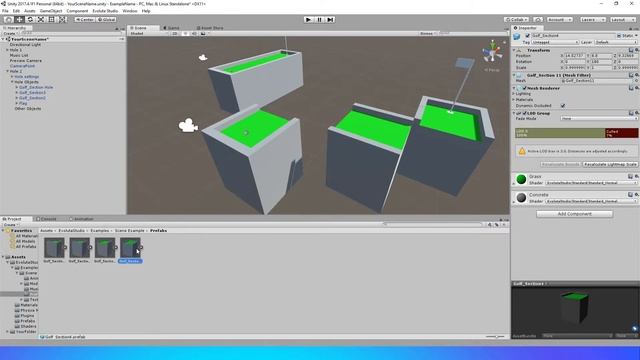This screenshot has width=640, height=360.
Task: Toggle Global handle rotation button
Action: click(107, 20)
